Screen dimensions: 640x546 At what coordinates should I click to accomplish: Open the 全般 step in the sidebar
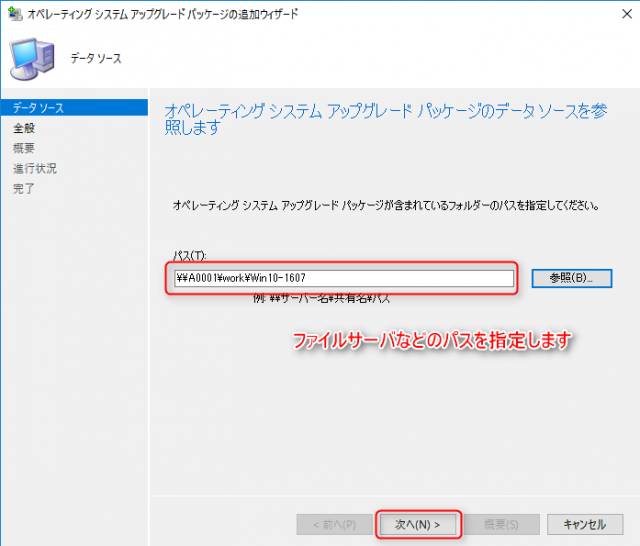point(25,127)
